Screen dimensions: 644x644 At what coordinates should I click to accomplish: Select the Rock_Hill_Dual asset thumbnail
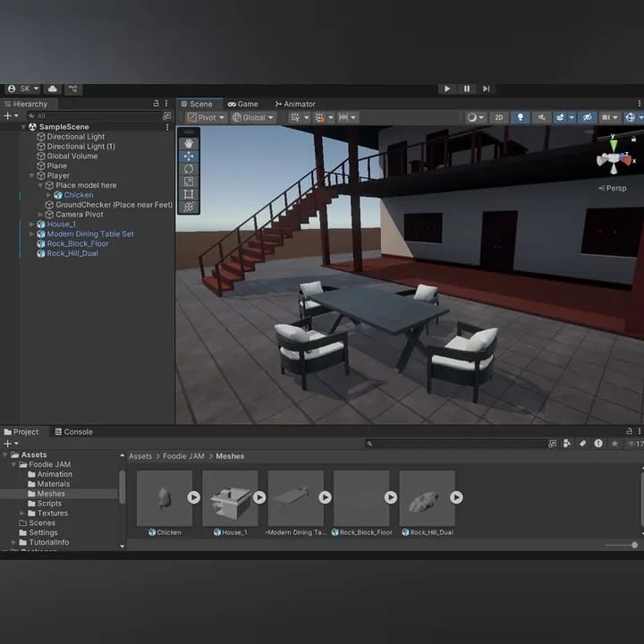coord(428,498)
